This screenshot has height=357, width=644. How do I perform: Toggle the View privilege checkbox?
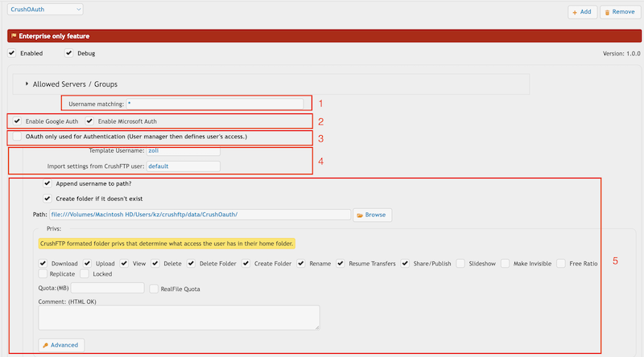125,264
